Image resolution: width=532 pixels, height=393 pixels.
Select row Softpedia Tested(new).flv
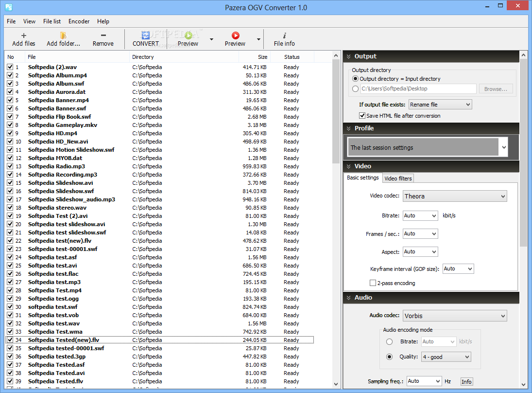(159, 340)
